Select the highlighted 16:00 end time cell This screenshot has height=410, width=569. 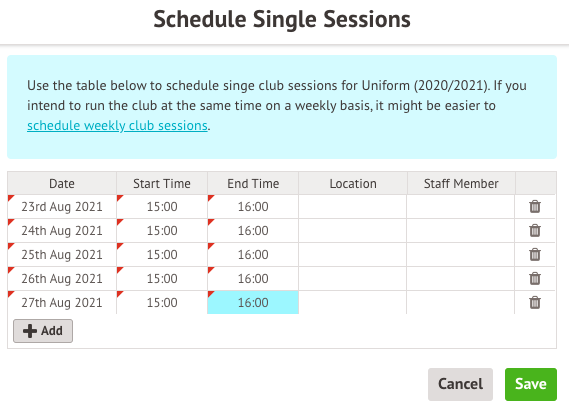tap(253, 302)
